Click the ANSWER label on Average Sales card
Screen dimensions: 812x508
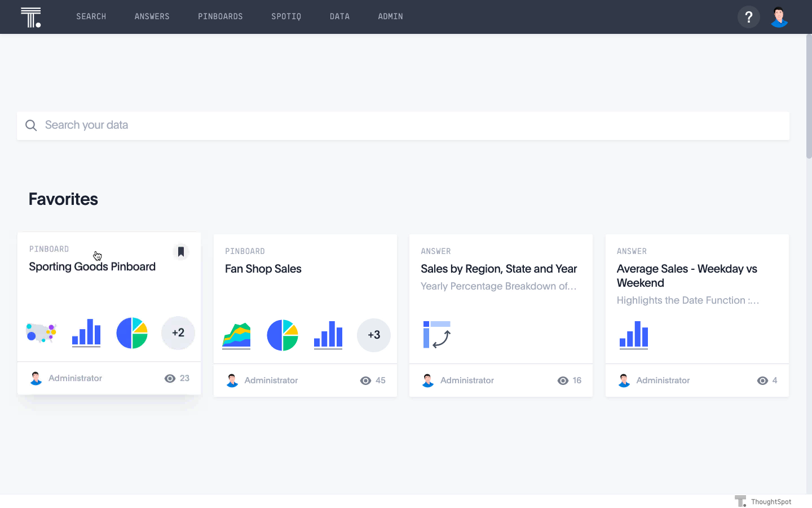tap(632, 251)
